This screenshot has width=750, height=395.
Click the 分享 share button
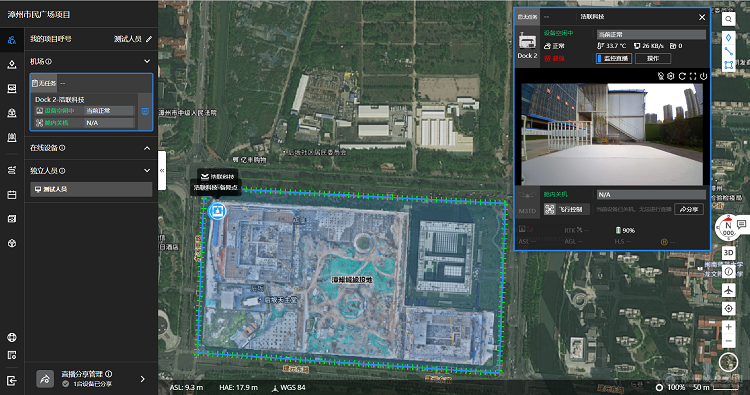point(689,209)
